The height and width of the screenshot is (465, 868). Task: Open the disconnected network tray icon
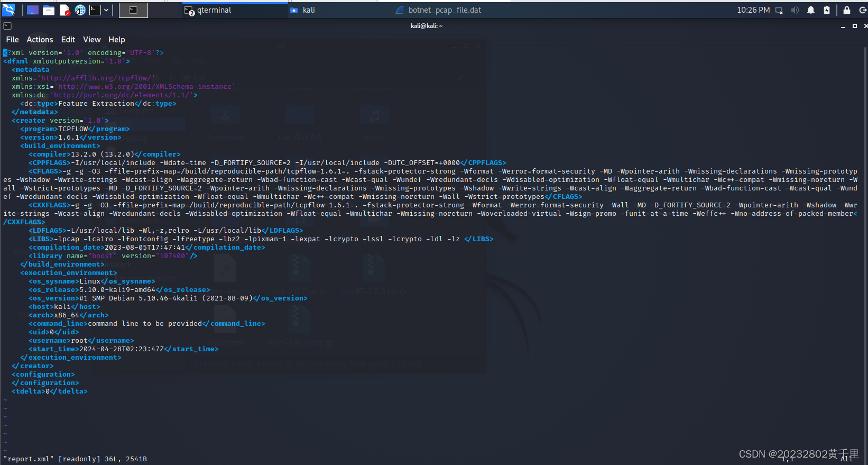[x=779, y=10]
